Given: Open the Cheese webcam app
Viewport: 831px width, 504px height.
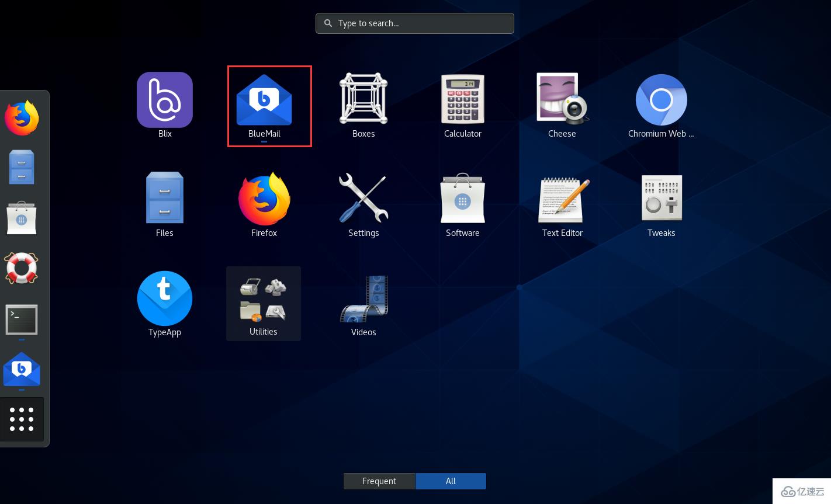Looking at the screenshot, I should [x=562, y=98].
